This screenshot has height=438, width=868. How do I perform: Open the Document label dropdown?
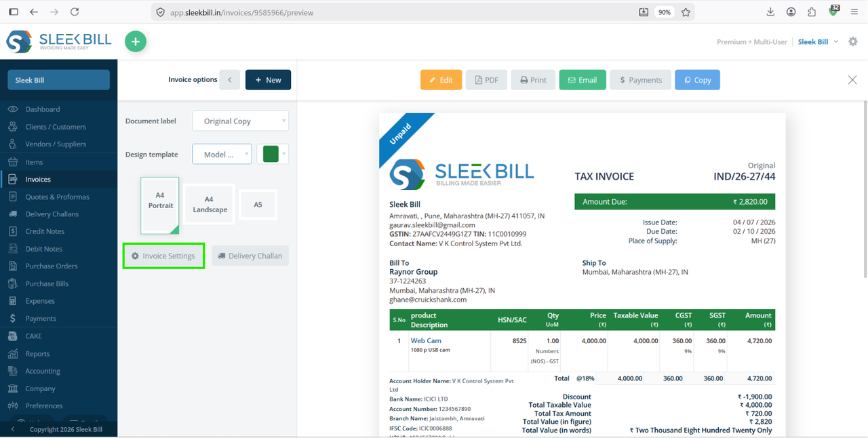[x=241, y=121]
